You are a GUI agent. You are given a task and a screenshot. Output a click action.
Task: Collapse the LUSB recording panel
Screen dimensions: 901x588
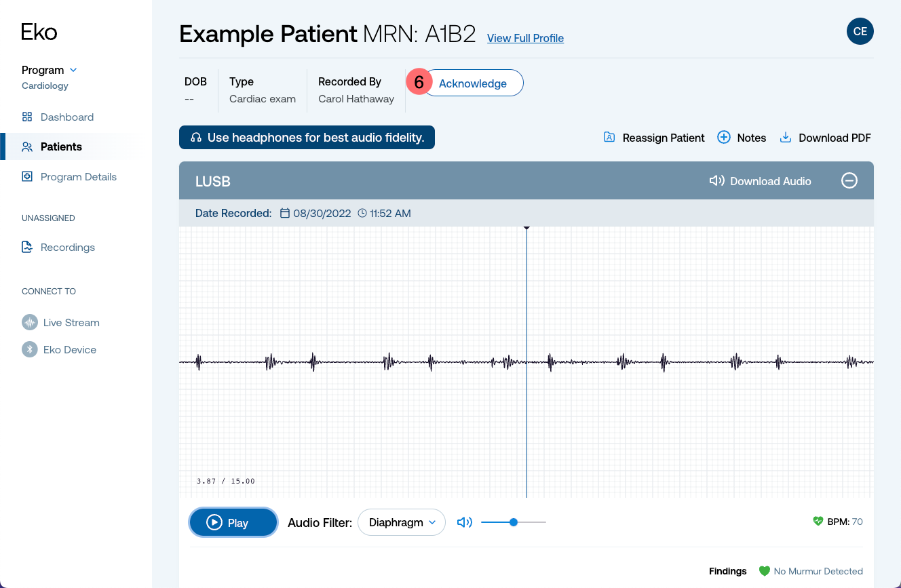point(849,180)
